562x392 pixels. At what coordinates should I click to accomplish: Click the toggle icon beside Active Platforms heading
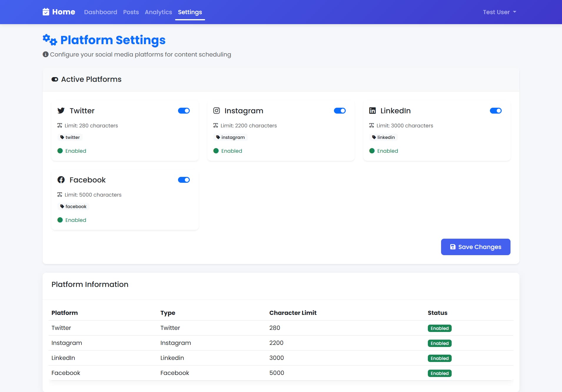click(x=55, y=79)
